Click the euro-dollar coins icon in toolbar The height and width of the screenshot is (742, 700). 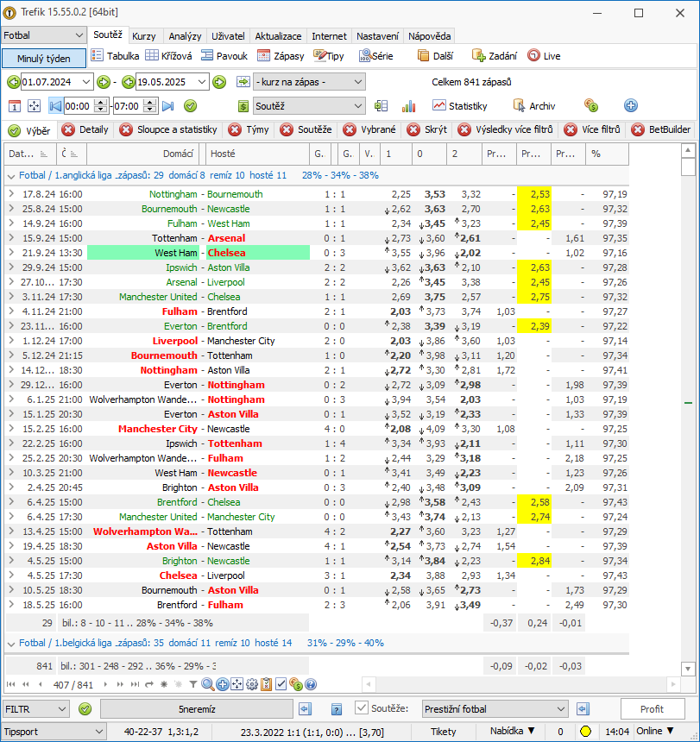tap(590, 105)
